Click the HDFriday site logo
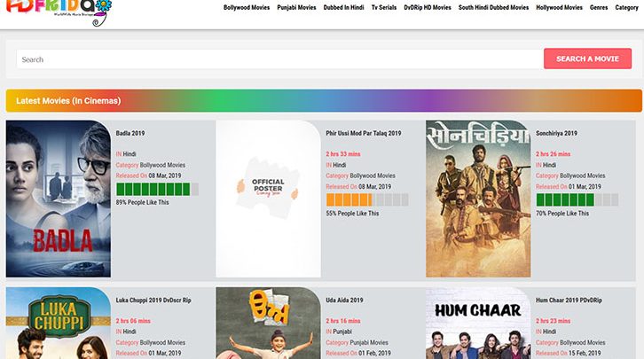Image resolution: width=644 pixels, height=359 pixels. tap(59, 12)
